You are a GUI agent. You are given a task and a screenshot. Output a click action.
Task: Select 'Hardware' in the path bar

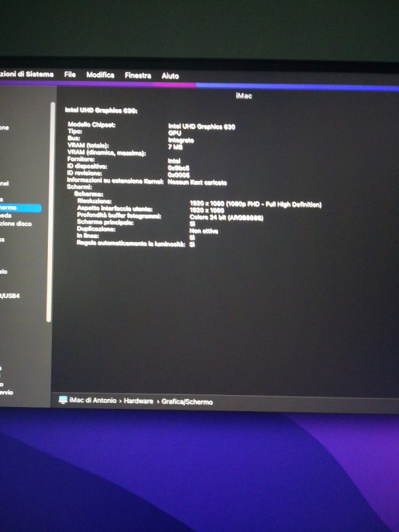point(138,401)
